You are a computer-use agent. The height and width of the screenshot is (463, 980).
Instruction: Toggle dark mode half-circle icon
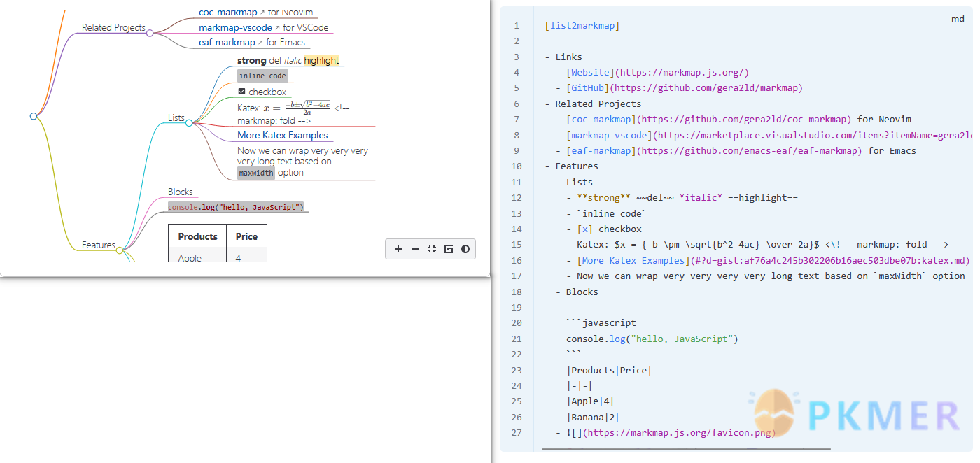[x=465, y=249]
